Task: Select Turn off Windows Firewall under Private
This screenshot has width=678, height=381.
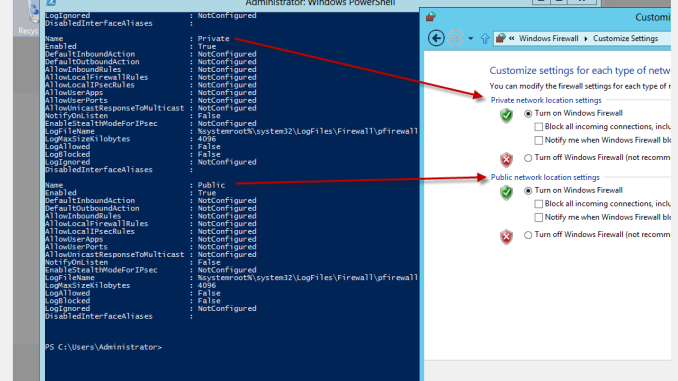Action: [x=528, y=158]
